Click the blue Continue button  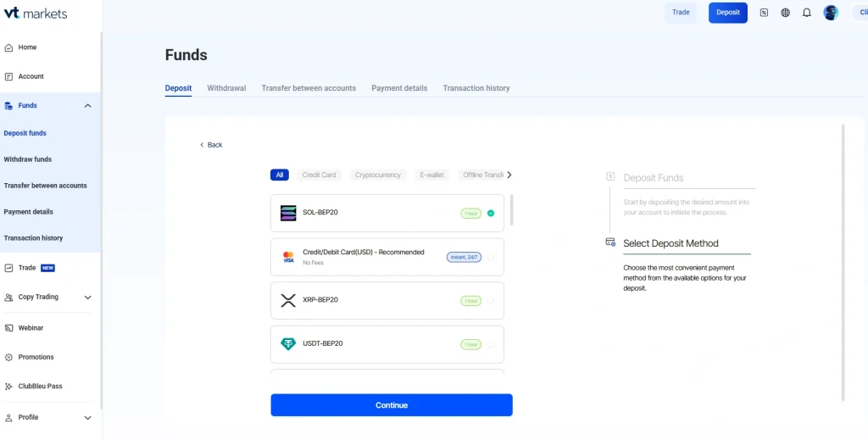coord(392,405)
